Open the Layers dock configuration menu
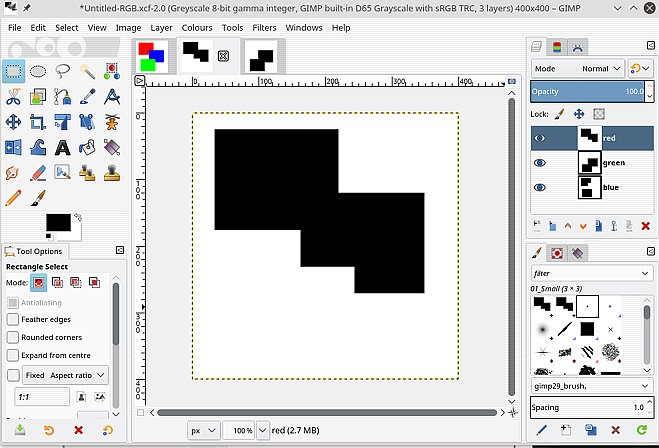The image size is (659, 448). 651,45
